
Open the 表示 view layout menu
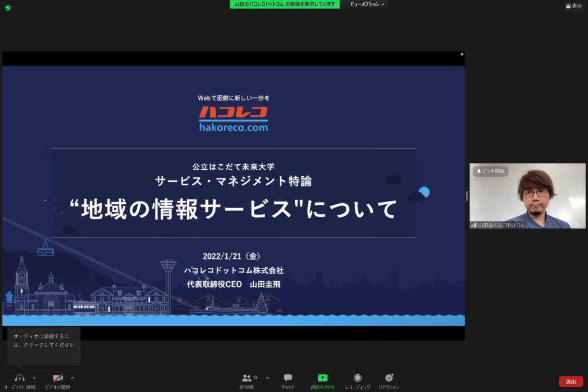point(574,6)
